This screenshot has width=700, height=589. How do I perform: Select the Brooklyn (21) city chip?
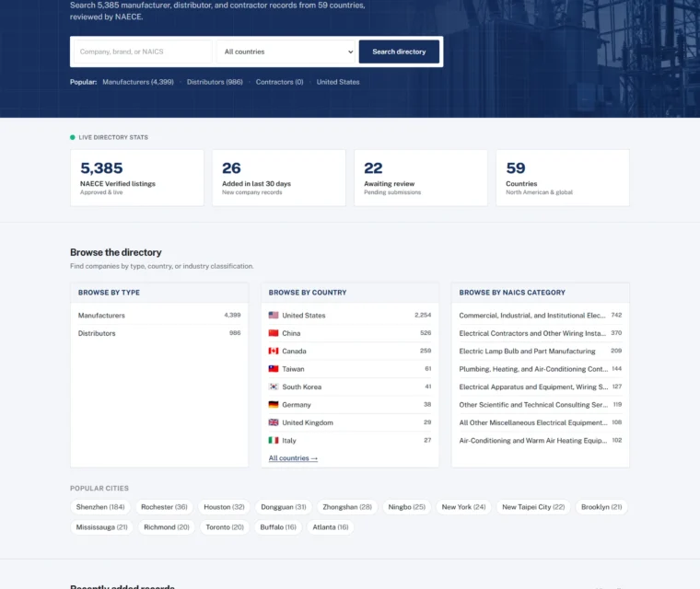(x=601, y=507)
